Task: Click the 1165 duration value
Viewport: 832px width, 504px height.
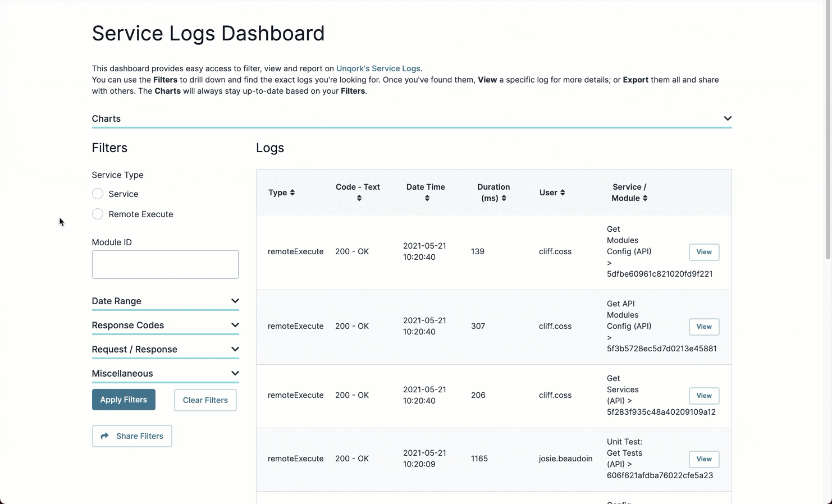Action: click(479, 459)
